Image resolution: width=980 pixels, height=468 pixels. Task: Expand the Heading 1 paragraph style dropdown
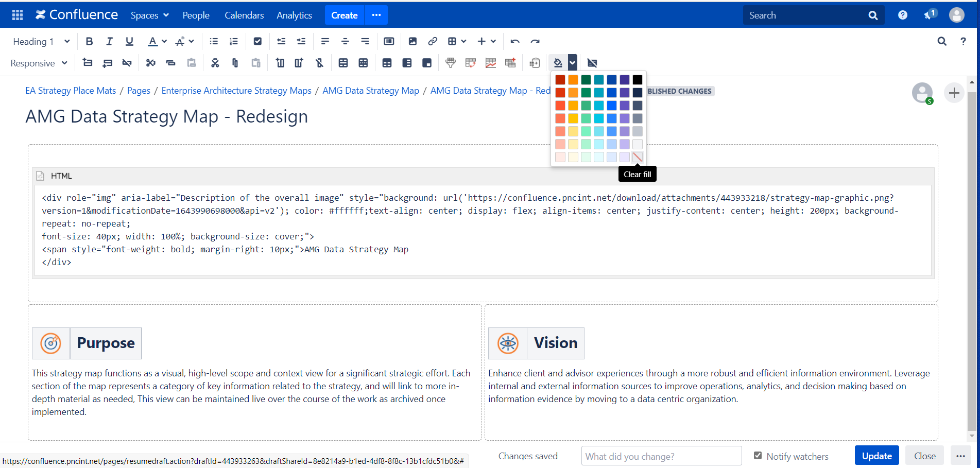pyautogui.click(x=41, y=41)
